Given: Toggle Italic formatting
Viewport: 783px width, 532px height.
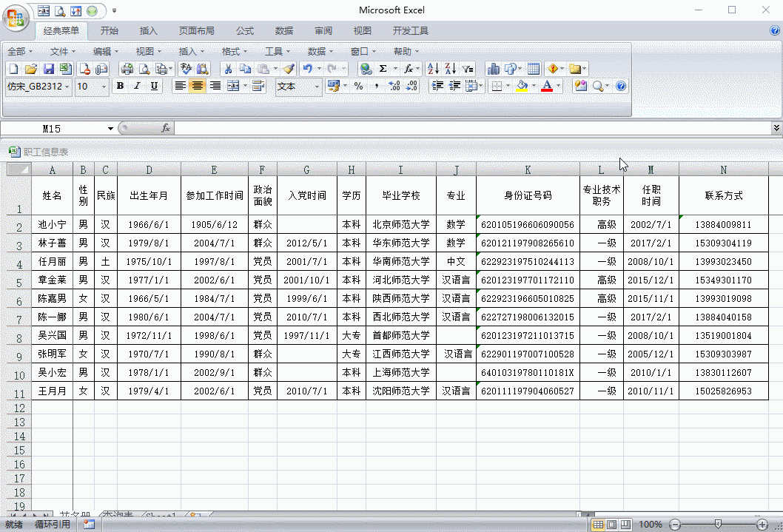Looking at the screenshot, I should 137,87.
